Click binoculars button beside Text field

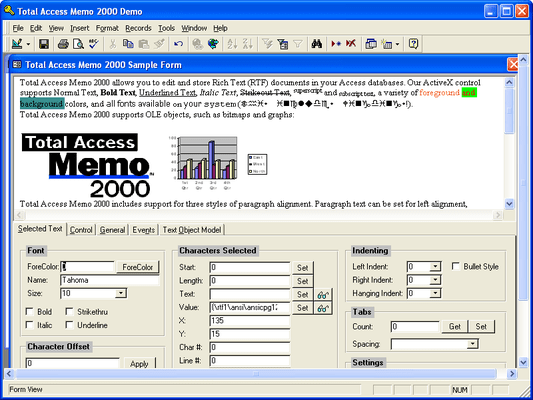pos(323,294)
